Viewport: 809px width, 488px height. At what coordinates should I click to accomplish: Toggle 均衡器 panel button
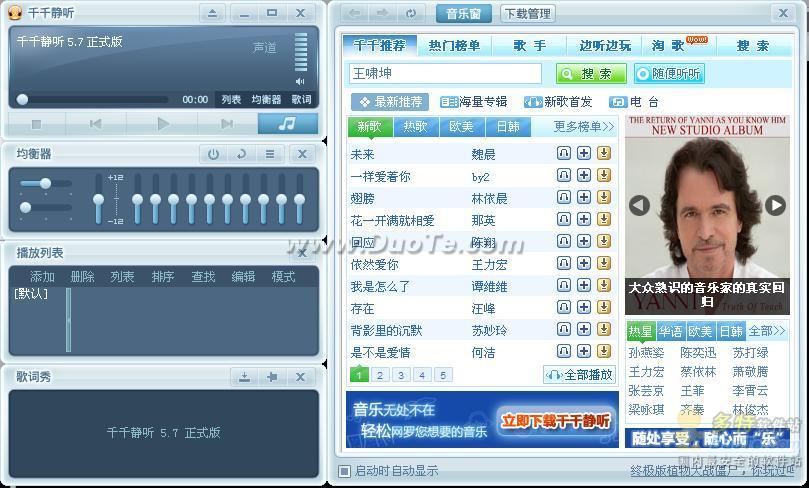266,100
